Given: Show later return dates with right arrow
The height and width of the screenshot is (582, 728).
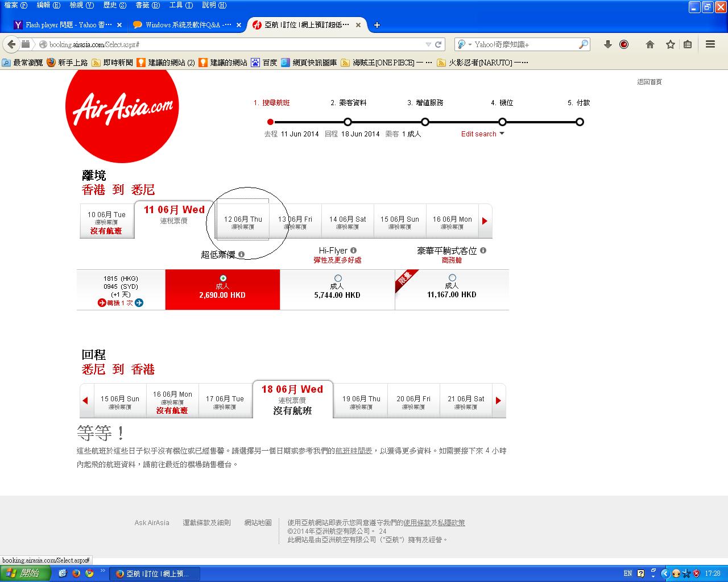Looking at the screenshot, I should point(499,401).
